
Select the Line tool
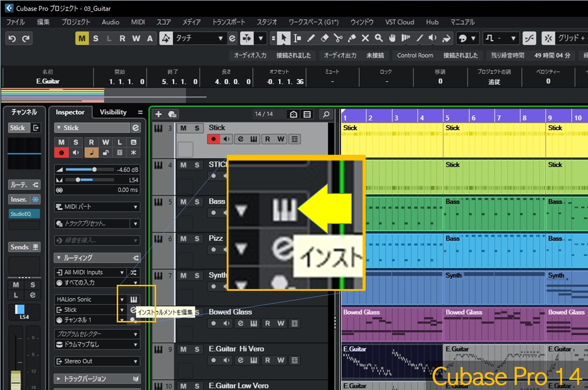[419, 38]
